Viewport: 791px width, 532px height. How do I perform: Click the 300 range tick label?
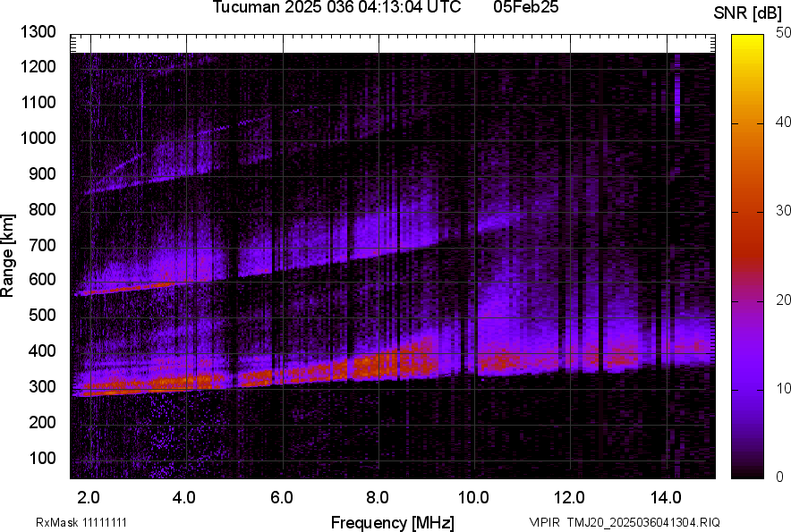pos(42,387)
